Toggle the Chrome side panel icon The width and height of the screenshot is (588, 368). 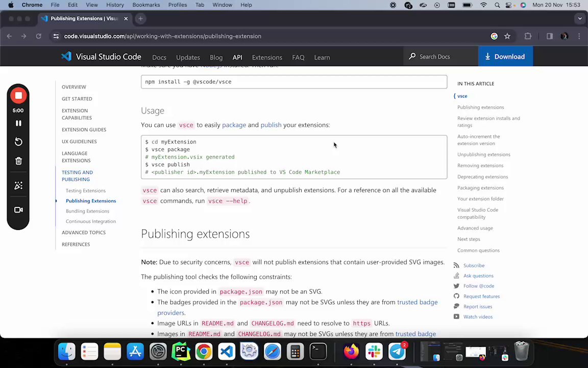tap(549, 36)
